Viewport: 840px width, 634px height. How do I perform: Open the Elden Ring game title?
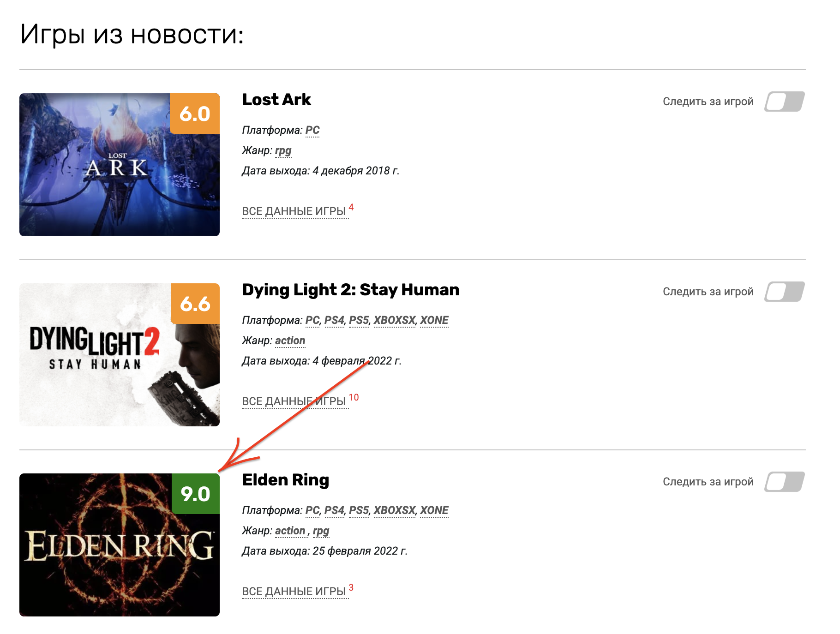pyautogui.click(x=286, y=480)
